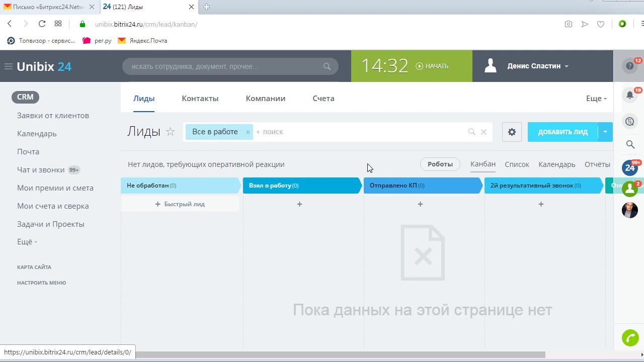Start the workday with the play icon
Viewport: 644px width, 362px height.
click(420, 66)
